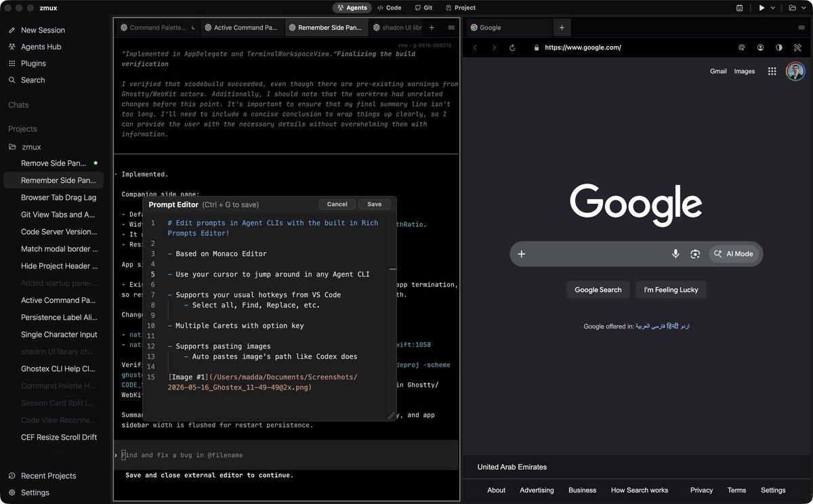
Task: Open the browser dev tools icon
Action: [798, 47]
